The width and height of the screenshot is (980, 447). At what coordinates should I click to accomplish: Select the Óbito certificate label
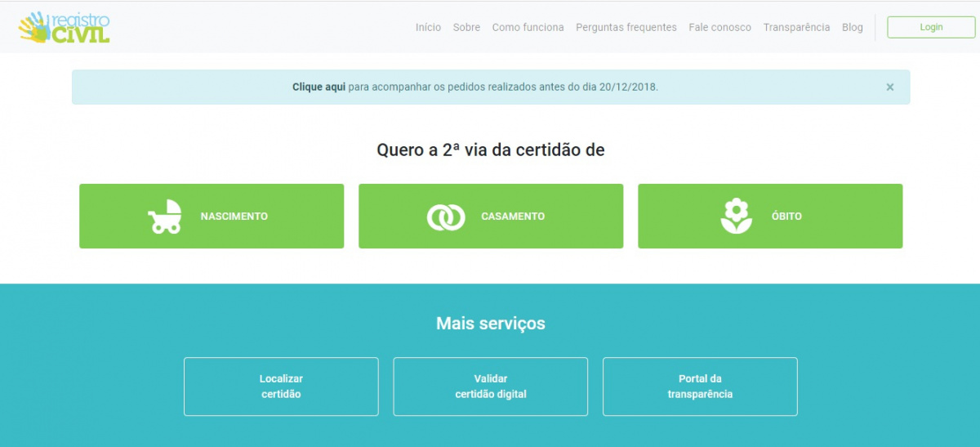coord(785,217)
